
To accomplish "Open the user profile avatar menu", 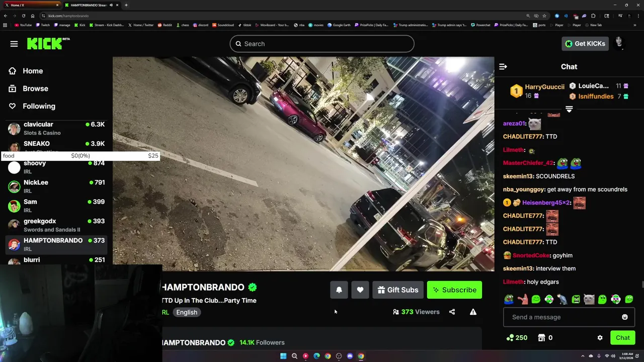I will [x=619, y=43].
